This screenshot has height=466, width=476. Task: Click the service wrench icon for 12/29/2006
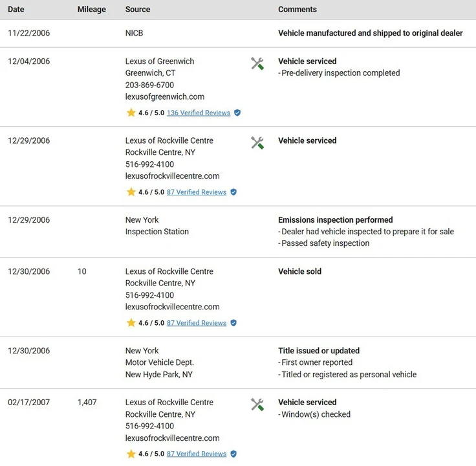point(257,143)
